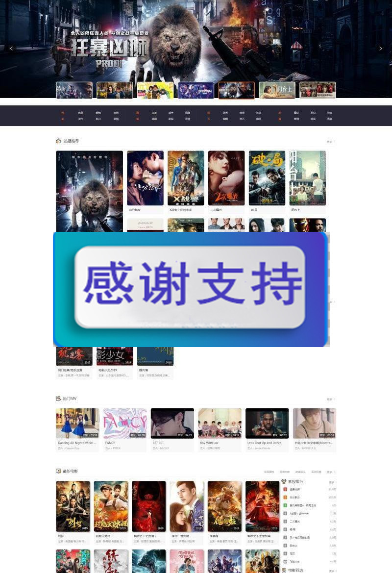Open the X战警 movie poster

pos(186,178)
